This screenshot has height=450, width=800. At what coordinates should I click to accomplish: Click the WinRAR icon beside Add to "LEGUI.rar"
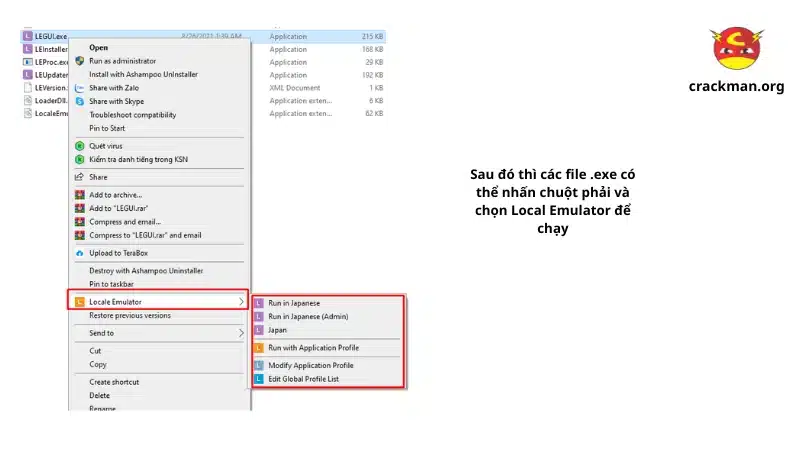click(x=80, y=208)
